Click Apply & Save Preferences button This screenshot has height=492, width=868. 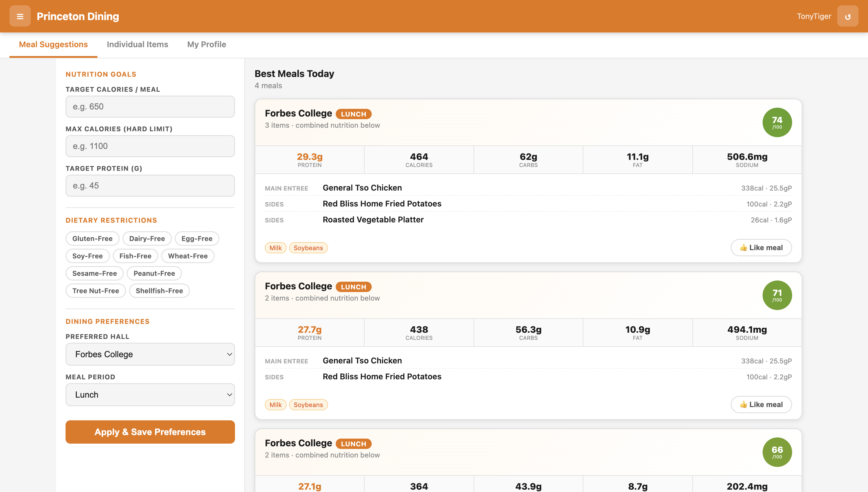150,432
